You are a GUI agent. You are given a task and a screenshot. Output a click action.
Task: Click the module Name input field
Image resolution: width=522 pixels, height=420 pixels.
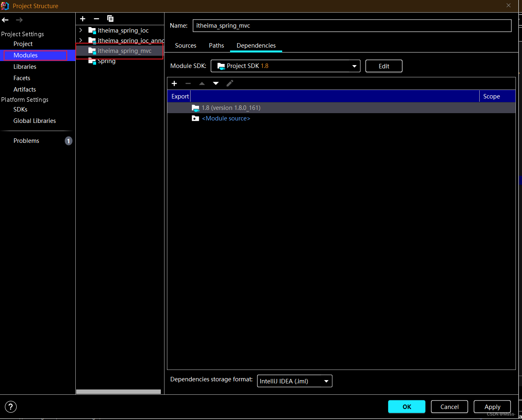click(352, 25)
